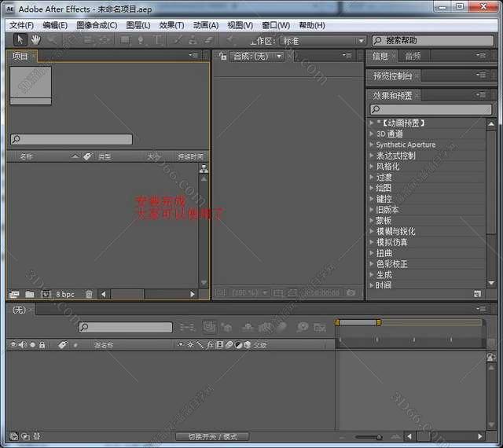Expand the 色彩校正 effects category
503x448 pixels.
click(x=372, y=264)
